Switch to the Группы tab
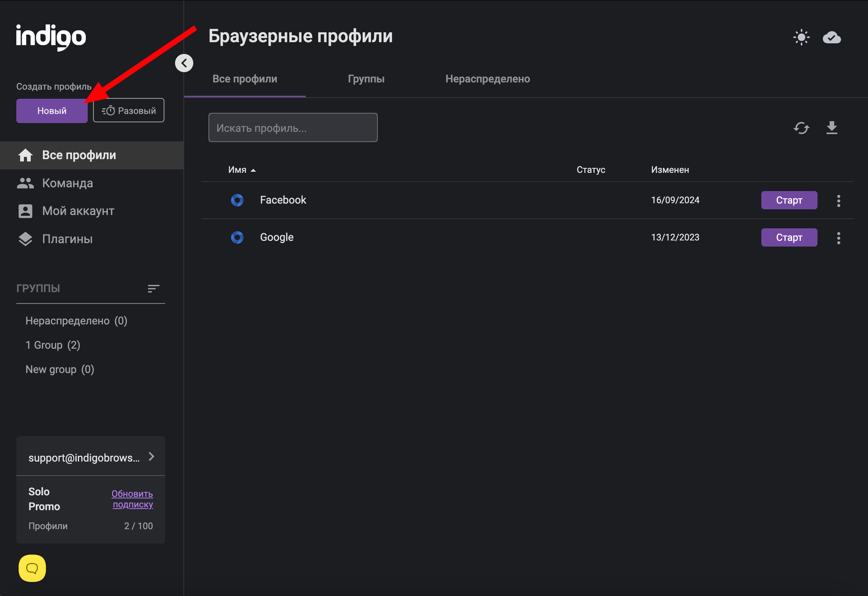Viewport: 868px width, 596px height. (x=366, y=79)
